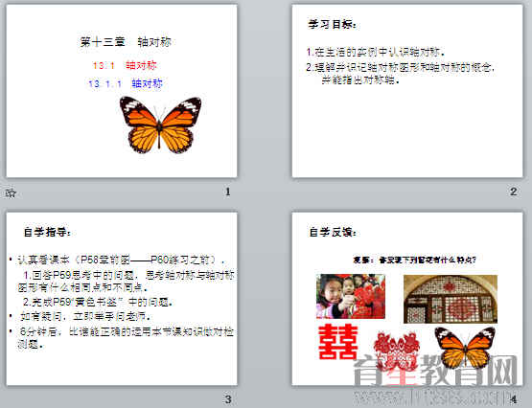Select slide 3 titled 自学指导
The height and width of the screenshot is (408, 532).
[122, 299]
